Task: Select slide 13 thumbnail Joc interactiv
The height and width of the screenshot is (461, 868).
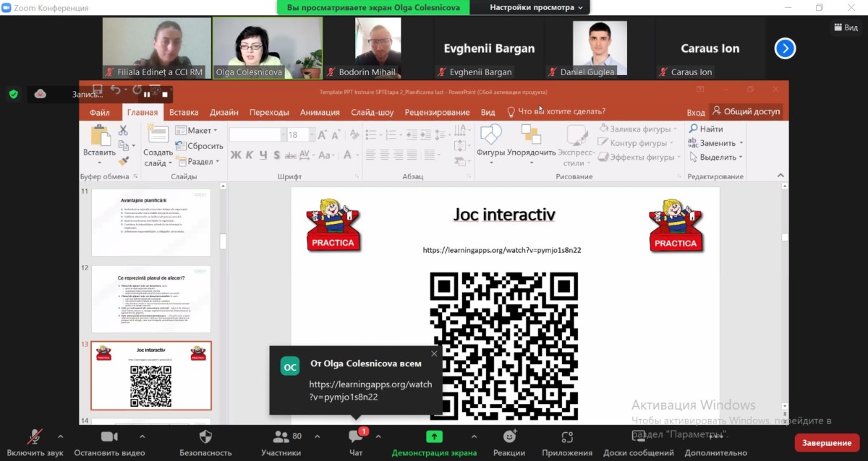Action: [x=151, y=376]
